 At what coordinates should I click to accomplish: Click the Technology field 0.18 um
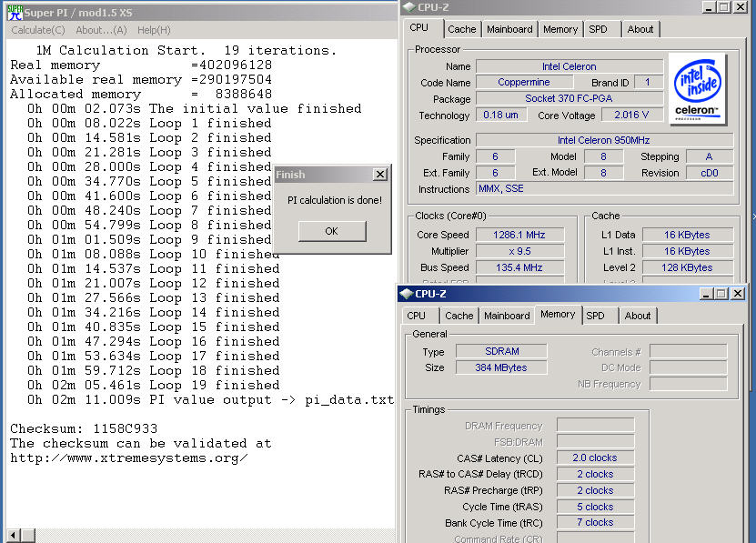[501, 115]
